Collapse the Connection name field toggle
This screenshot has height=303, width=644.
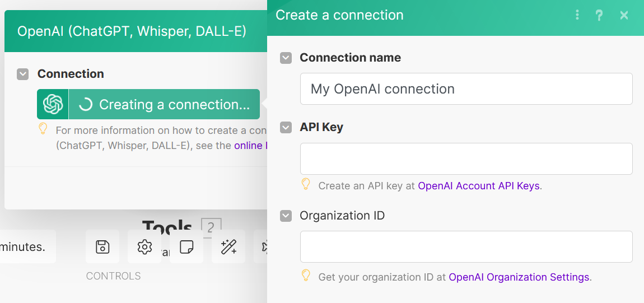(286, 58)
